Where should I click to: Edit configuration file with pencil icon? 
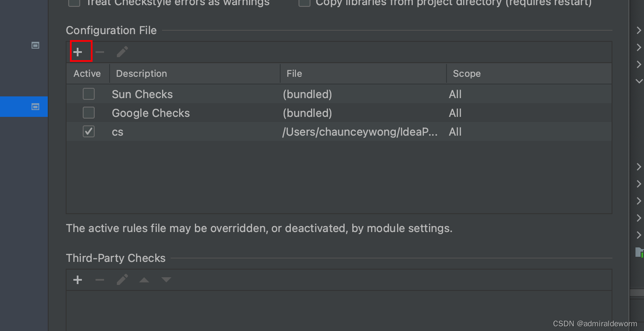pos(122,52)
